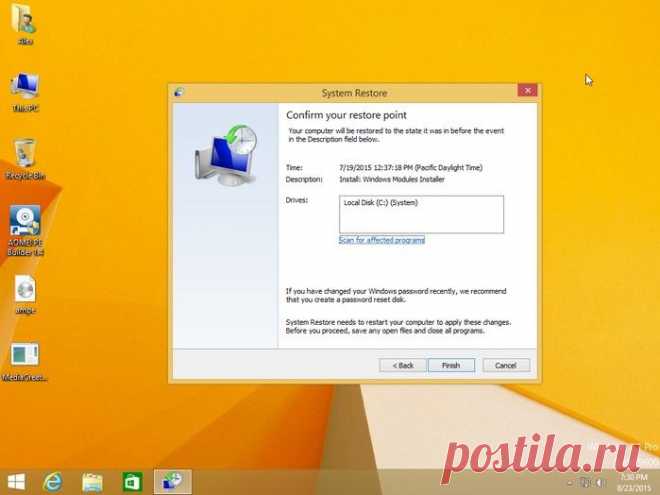The width and height of the screenshot is (660, 495).
Task: Close the System Restore dialog
Action: [x=527, y=90]
